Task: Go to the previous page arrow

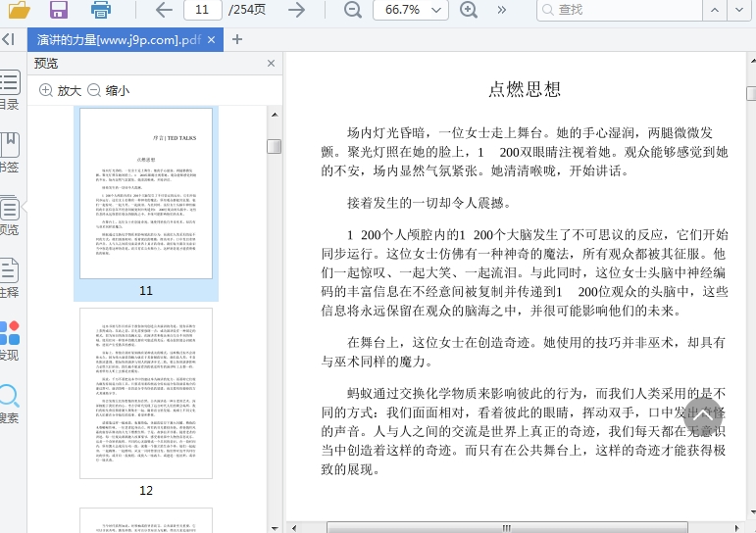Action: click(164, 10)
